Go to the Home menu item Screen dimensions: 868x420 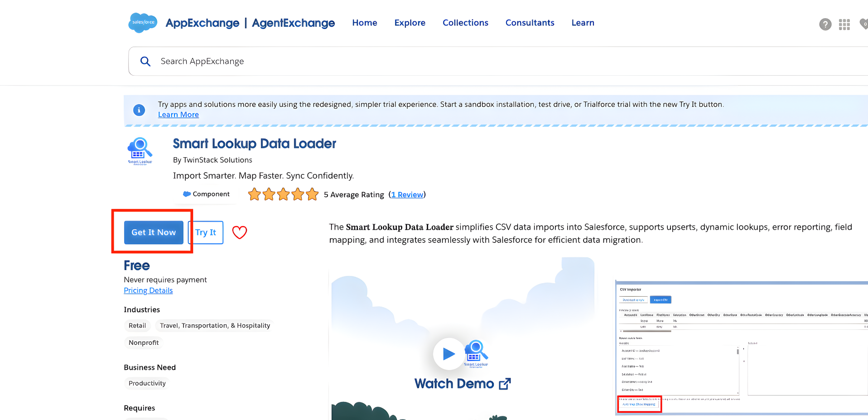[364, 23]
